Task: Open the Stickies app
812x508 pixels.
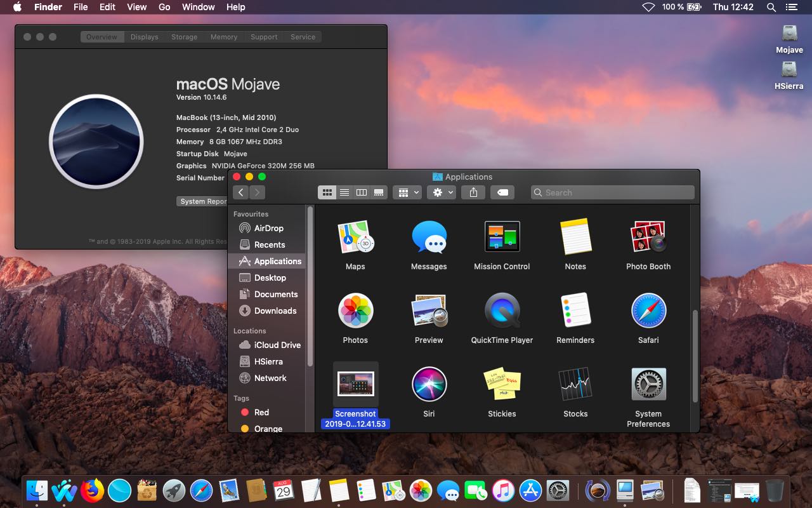Action: point(501,384)
